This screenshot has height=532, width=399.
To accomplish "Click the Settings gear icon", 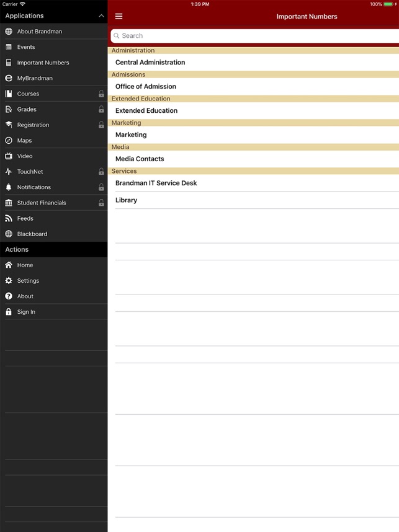I will pyautogui.click(x=9, y=281).
